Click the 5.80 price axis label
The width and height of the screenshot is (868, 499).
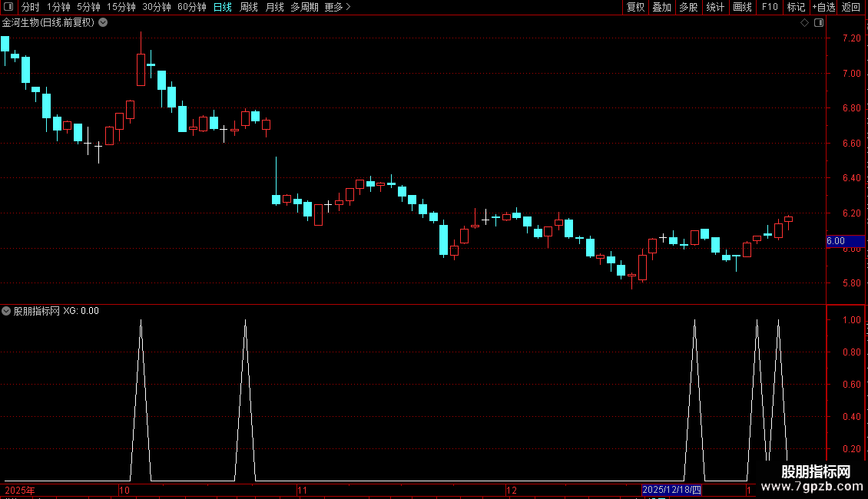pos(851,283)
